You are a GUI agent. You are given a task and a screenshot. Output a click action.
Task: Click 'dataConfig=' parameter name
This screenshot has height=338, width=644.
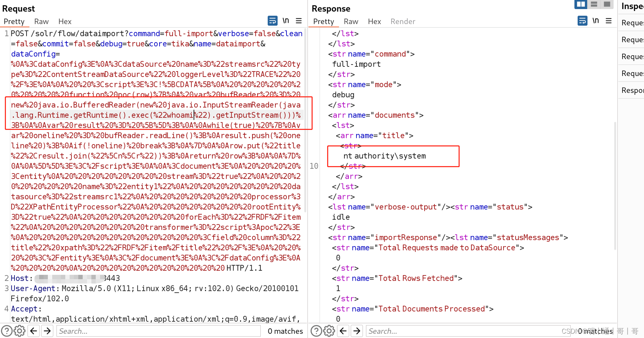(36, 54)
